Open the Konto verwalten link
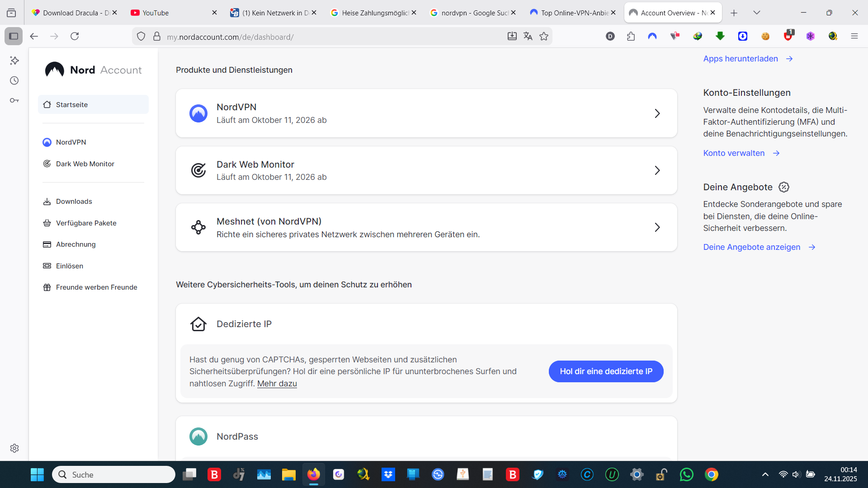This screenshot has width=868, height=488. 734,153
